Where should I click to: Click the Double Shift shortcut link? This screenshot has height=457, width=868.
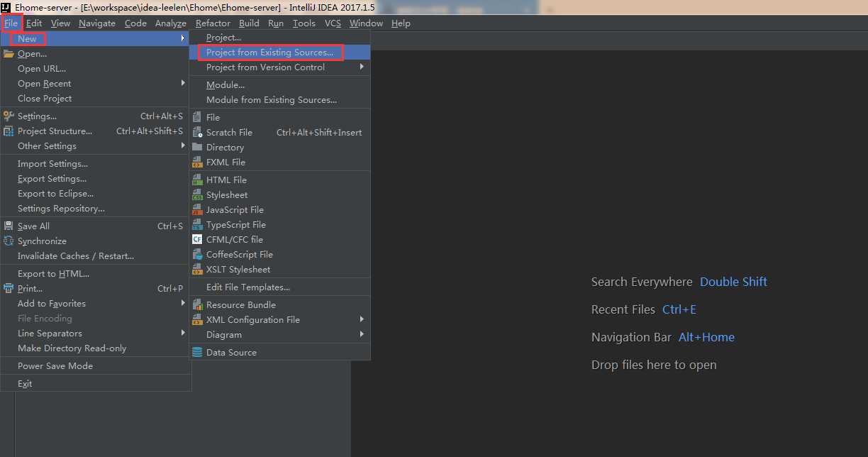point(733,282)
